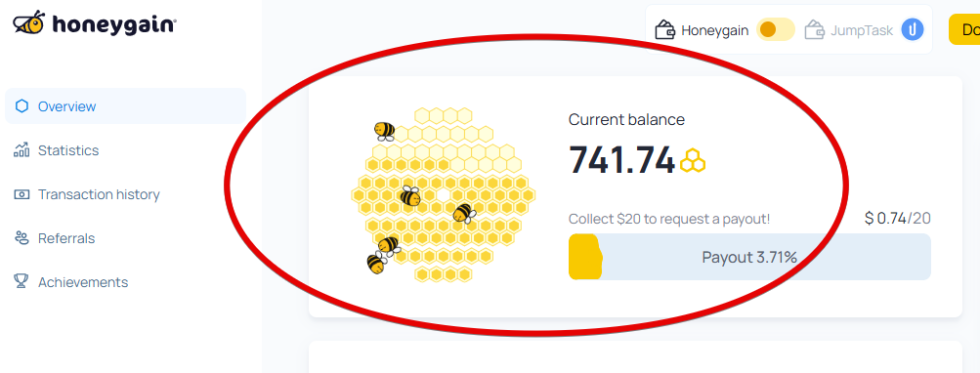This screenshot has width=980, height=373.
Task: Click the honeycomb illustration with bees
Action: (444, 194)
